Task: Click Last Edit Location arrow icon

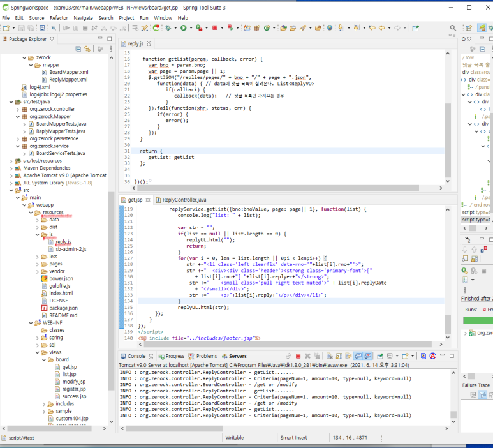Action: pyautogui.click(x=372, y=28)
